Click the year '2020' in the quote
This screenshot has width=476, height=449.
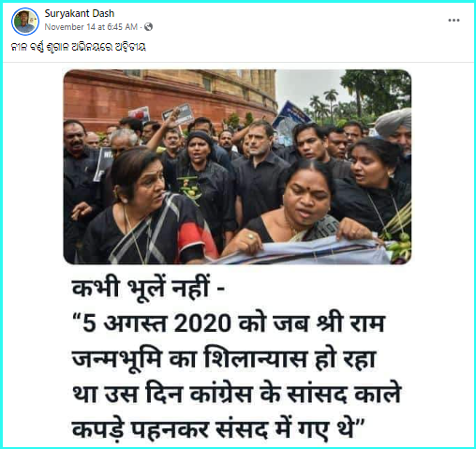(x=202, y=323)
